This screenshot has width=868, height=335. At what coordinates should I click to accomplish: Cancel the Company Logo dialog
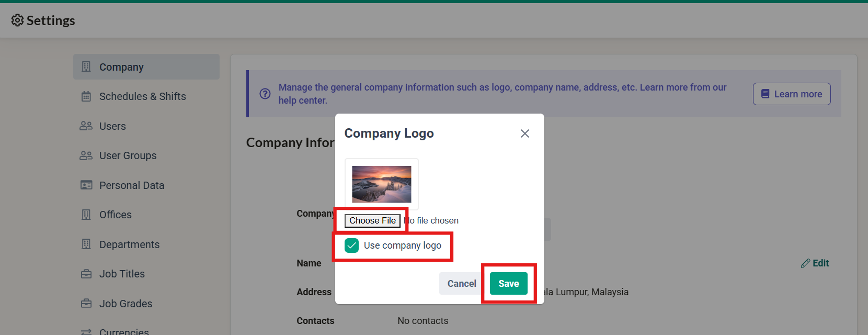pos(462,284)
